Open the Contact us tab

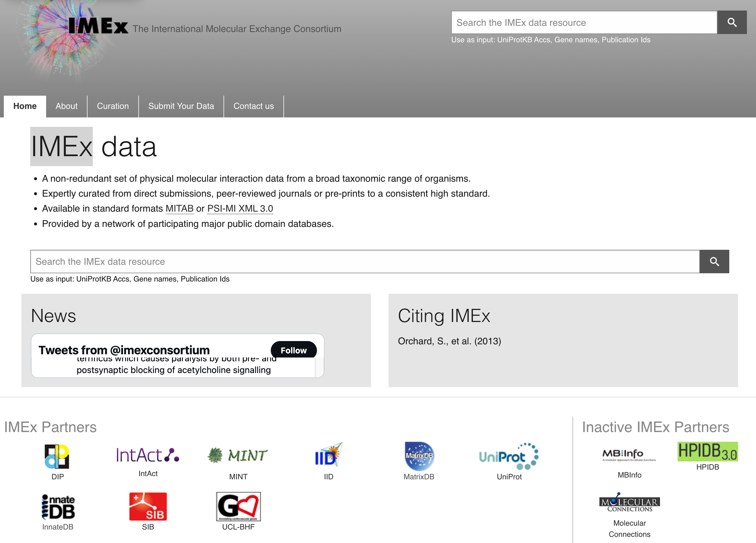tap(254, 106)
